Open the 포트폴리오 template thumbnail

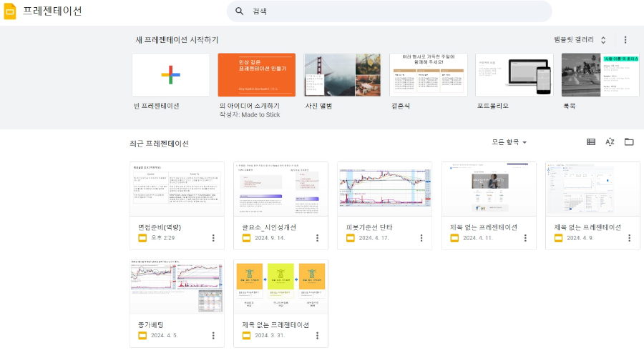pyautogui.click(x=514, y=75)
